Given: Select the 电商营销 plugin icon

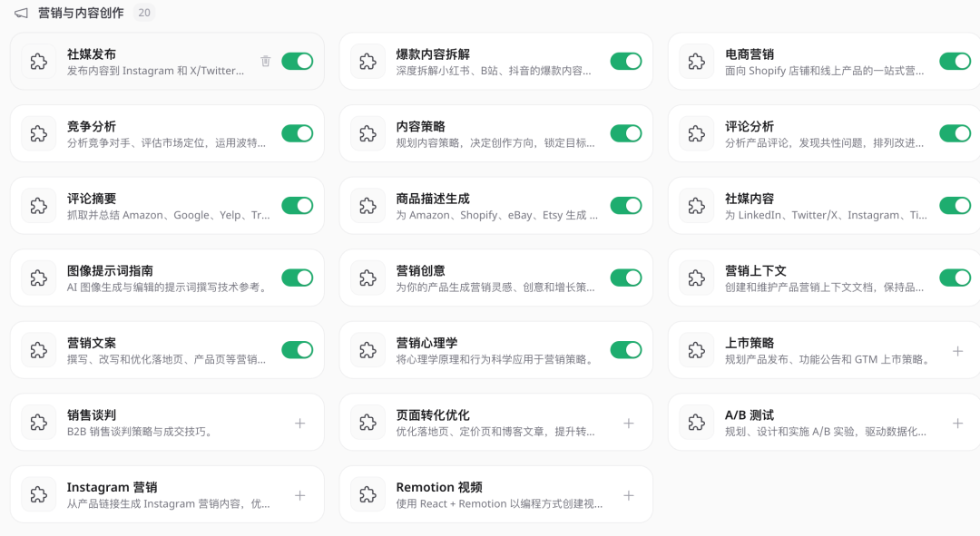Looking at the screenshot, I should 696,61.
